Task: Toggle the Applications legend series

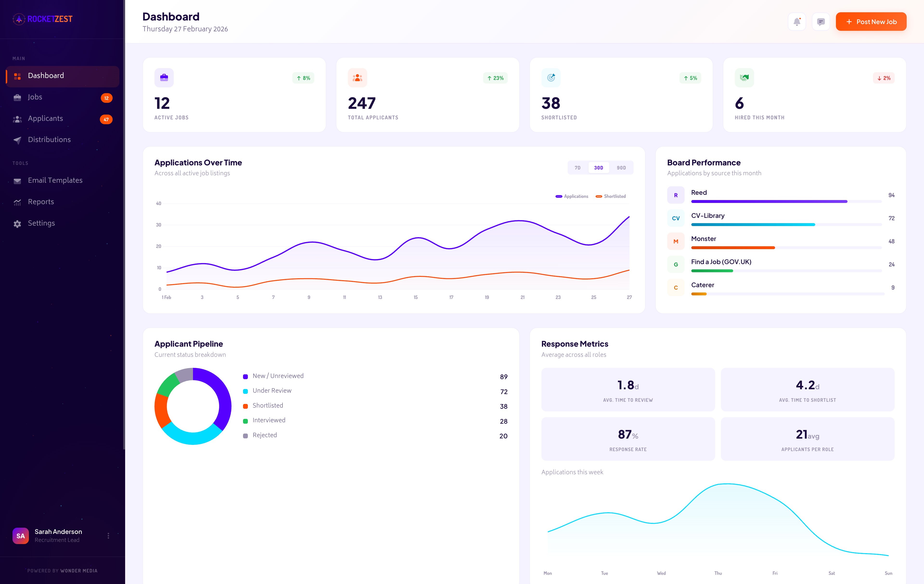Action: coord(572,196)
